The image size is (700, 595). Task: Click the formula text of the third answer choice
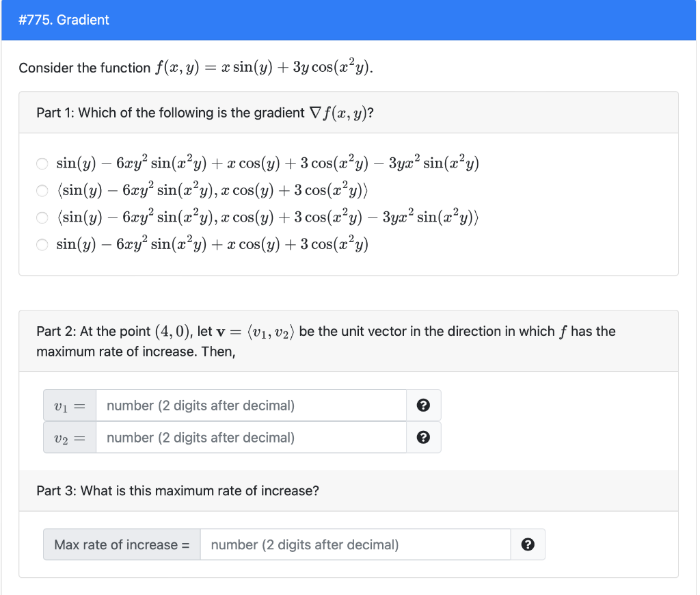[x=267, y=217]
